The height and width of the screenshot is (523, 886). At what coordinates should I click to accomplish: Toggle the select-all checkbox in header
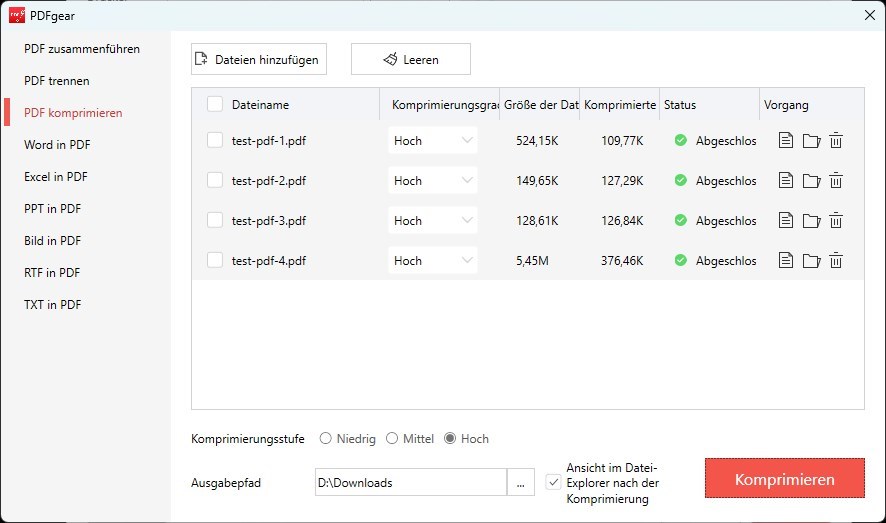[215, 104]
